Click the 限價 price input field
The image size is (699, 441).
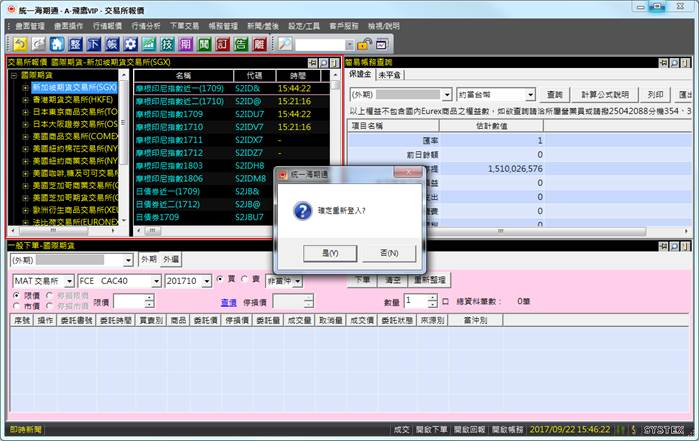[130, 302]
